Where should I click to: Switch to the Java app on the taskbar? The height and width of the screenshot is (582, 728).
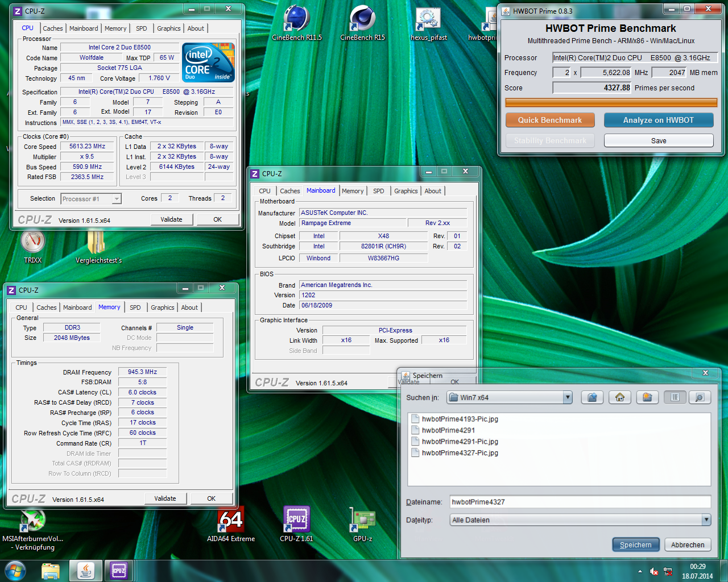pyautogui.click(x=85, y=571)
